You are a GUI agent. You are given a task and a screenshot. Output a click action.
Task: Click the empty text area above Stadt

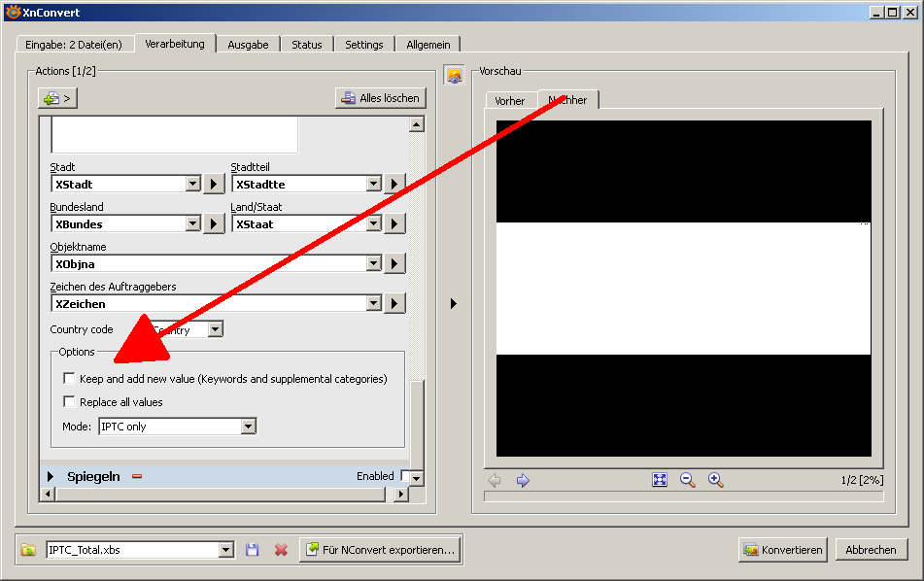click(175, 134)
